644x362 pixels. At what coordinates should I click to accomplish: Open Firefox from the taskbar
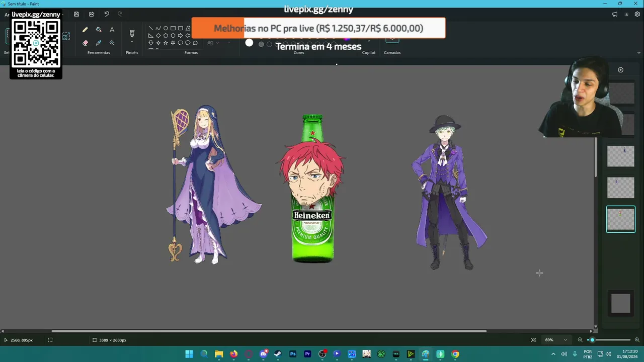[233, 354]
